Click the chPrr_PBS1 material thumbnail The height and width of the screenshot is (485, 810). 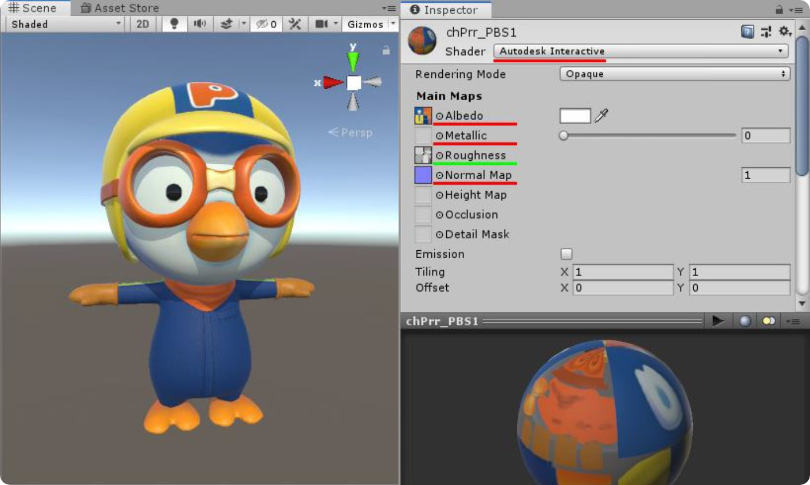[x=422, y=40]
